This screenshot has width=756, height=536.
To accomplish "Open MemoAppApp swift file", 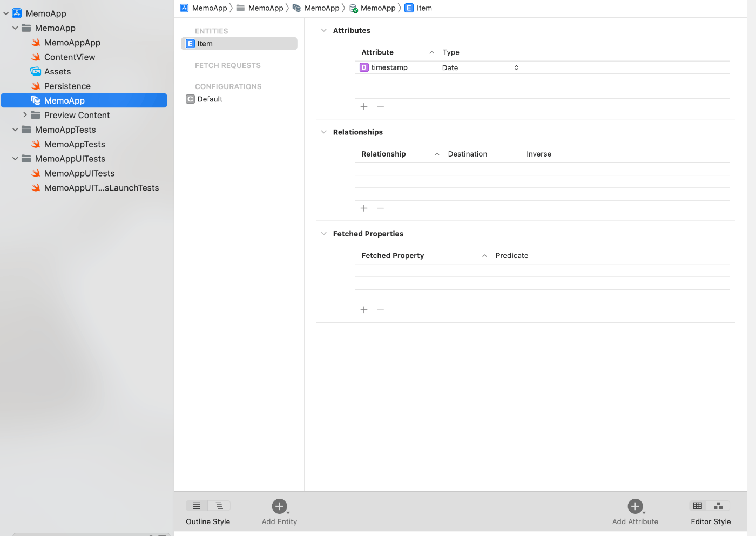I will (x=72, y=43).
